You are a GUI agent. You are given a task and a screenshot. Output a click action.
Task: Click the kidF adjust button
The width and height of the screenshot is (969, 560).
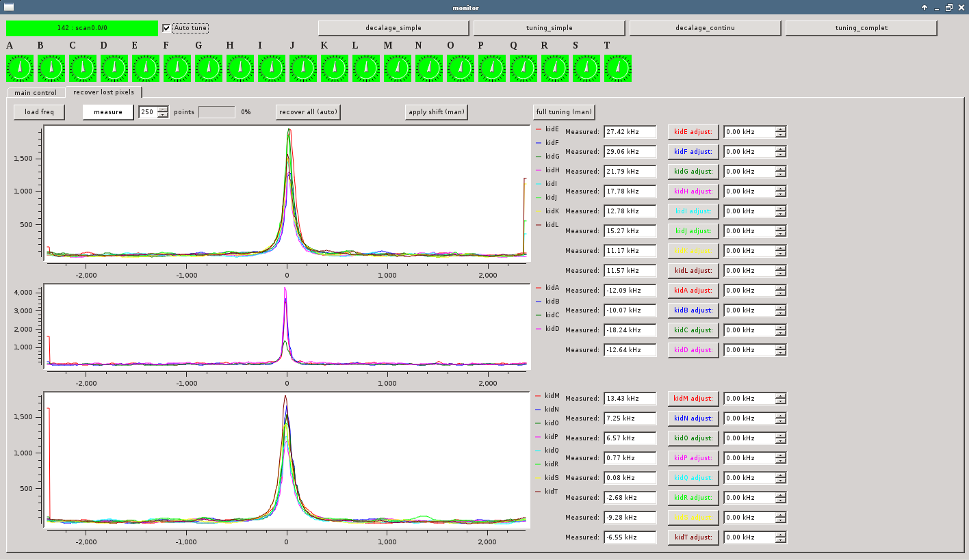tap(693, 151)
